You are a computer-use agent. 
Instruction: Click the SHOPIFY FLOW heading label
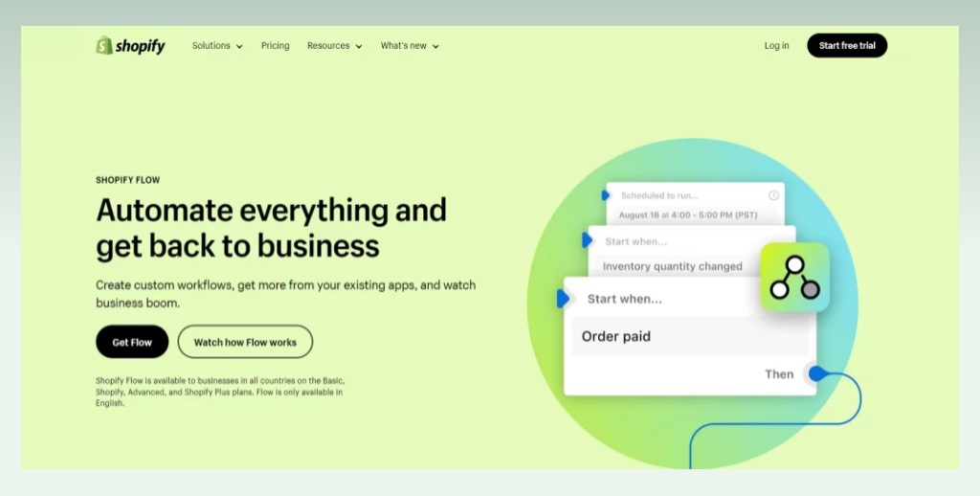127,180
